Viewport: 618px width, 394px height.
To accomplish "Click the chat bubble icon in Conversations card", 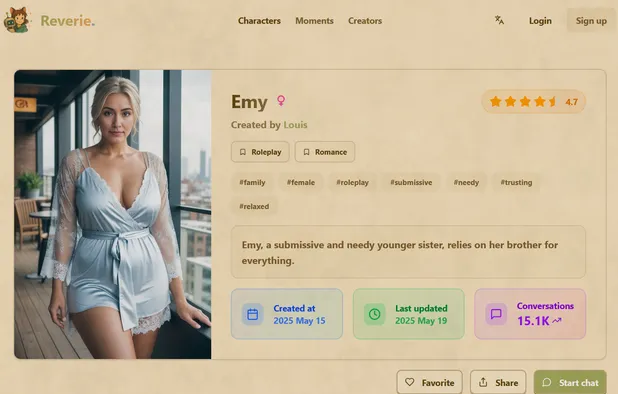I will [496, 314].
